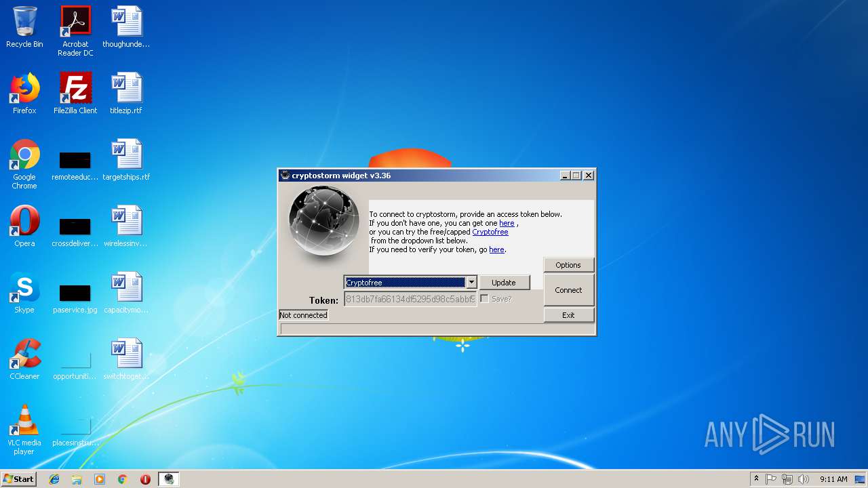The height and width of the screenshot is (488, 868).
Task: Click the Connect button
Action: pos(568,290)
